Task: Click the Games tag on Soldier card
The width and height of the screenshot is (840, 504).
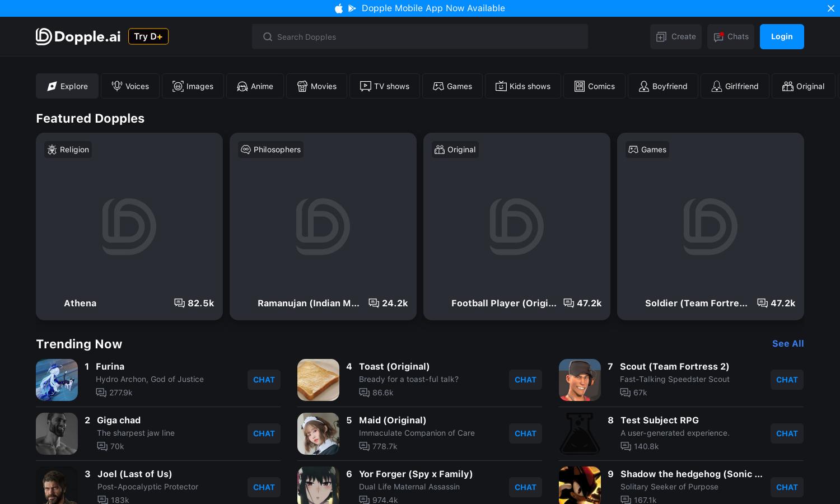Action: (x=647, y=150)
